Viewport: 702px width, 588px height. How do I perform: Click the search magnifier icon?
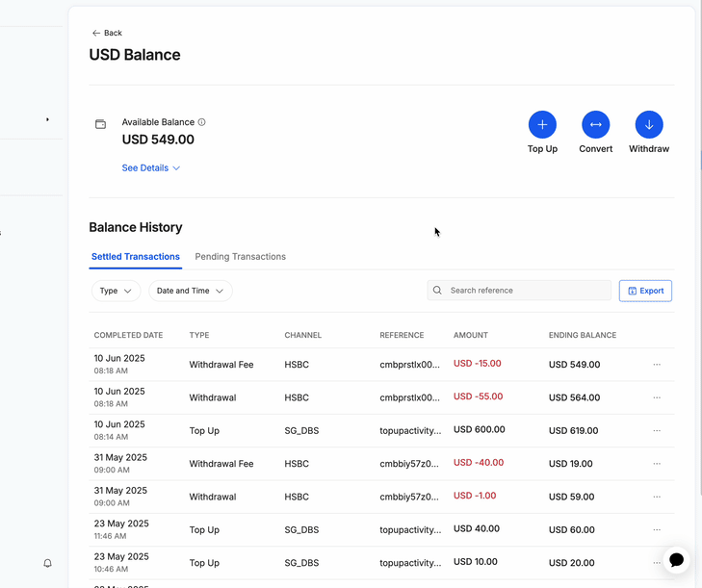click(437, 291)
